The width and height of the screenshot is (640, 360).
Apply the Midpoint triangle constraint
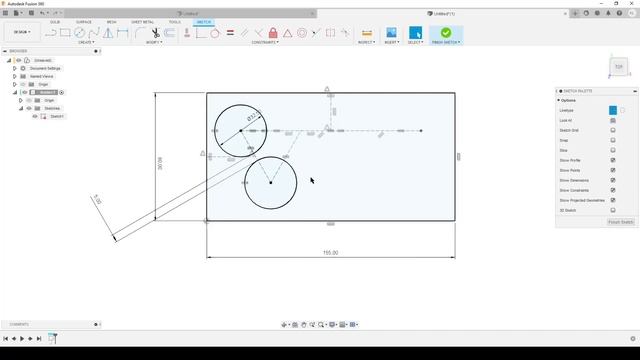click(288, 33)
